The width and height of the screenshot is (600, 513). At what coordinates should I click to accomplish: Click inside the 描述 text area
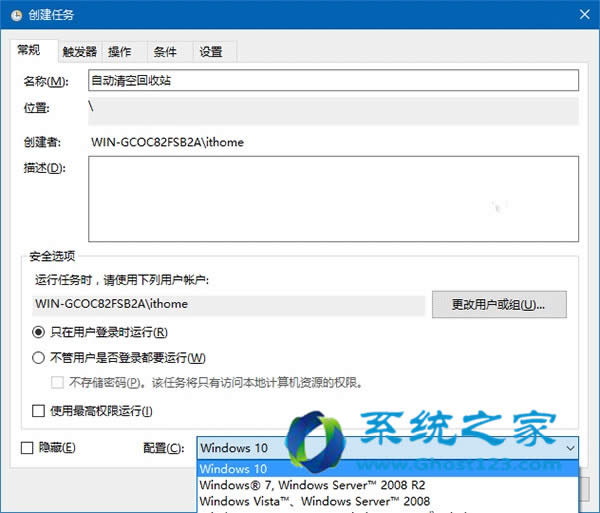(333, 199)
